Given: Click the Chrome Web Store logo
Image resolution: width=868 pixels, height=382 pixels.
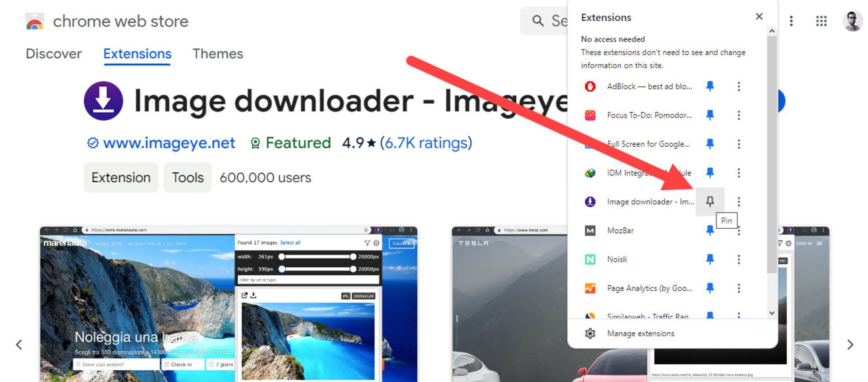Looking at the screenshot, I should pos(35,21).
